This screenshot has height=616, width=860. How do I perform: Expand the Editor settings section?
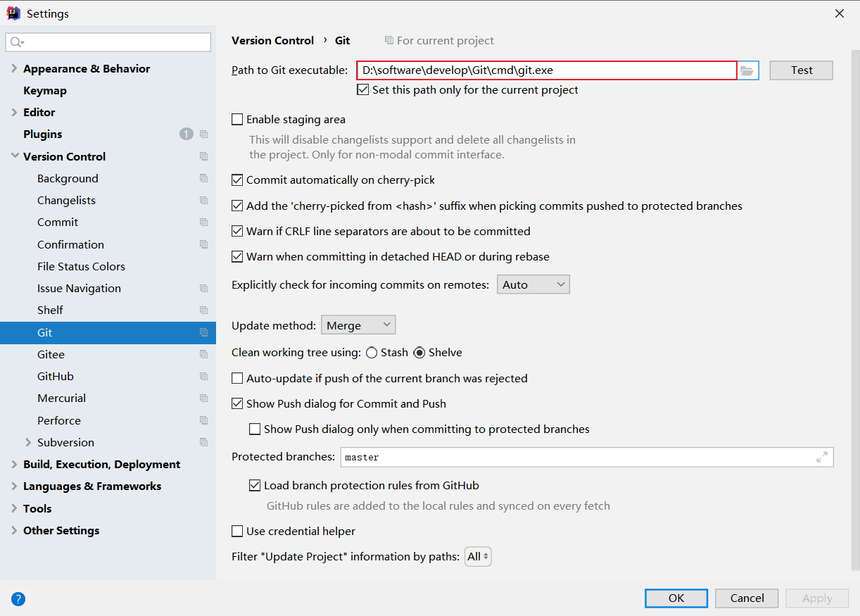point(15,113)
